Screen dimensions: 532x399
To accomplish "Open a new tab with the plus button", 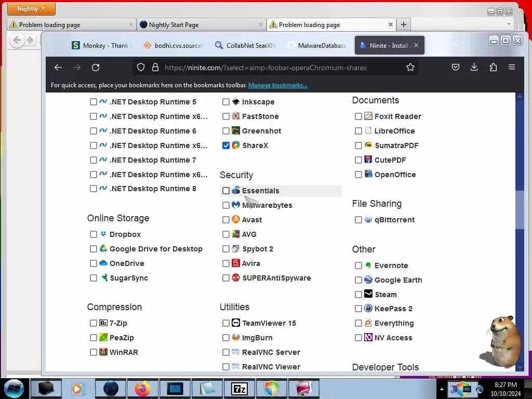I will pyautogui.click(x=403, y=24).
